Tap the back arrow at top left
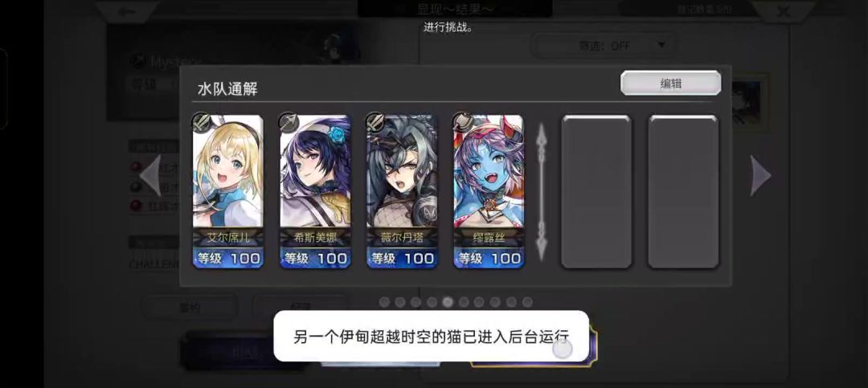 (127, 11)
